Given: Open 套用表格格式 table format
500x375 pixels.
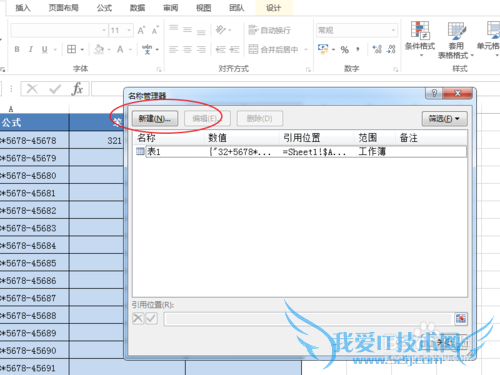Looking at the screenshot, I should click(x=456, y=40).
